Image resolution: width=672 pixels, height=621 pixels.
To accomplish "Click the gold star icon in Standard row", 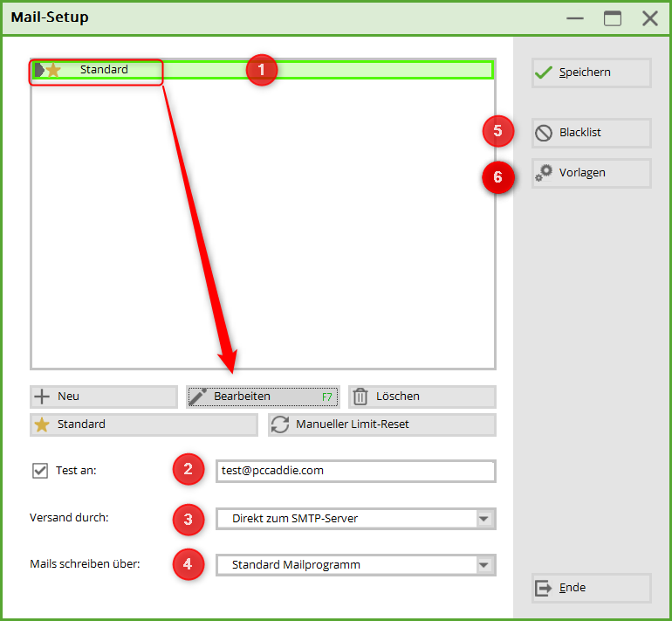I will pyautogui.click(x=53, y=70).
